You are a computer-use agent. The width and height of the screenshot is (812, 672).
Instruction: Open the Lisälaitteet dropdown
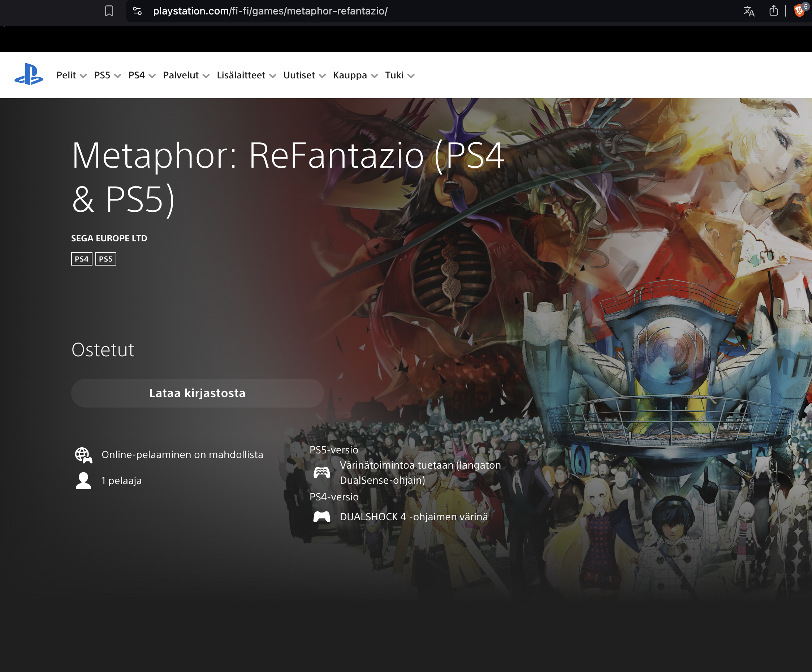(246, 76)
